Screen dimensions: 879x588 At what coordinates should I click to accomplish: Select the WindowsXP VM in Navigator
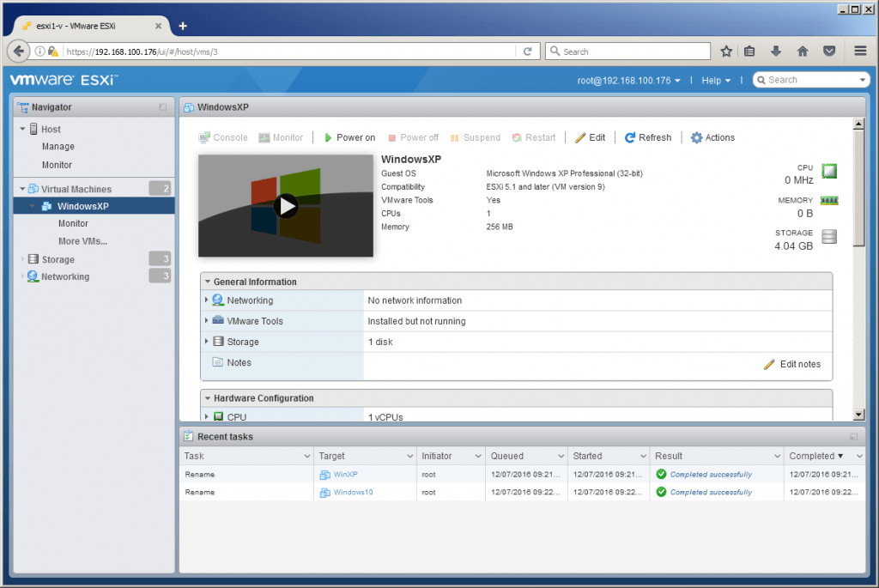pos(94,206)
